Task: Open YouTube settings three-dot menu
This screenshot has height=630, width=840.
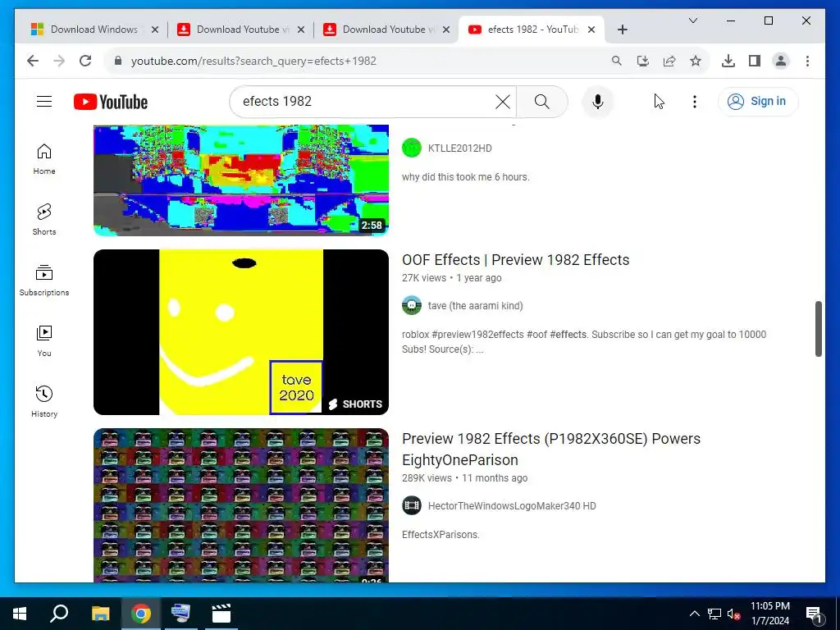Action: tap(694, 101)
